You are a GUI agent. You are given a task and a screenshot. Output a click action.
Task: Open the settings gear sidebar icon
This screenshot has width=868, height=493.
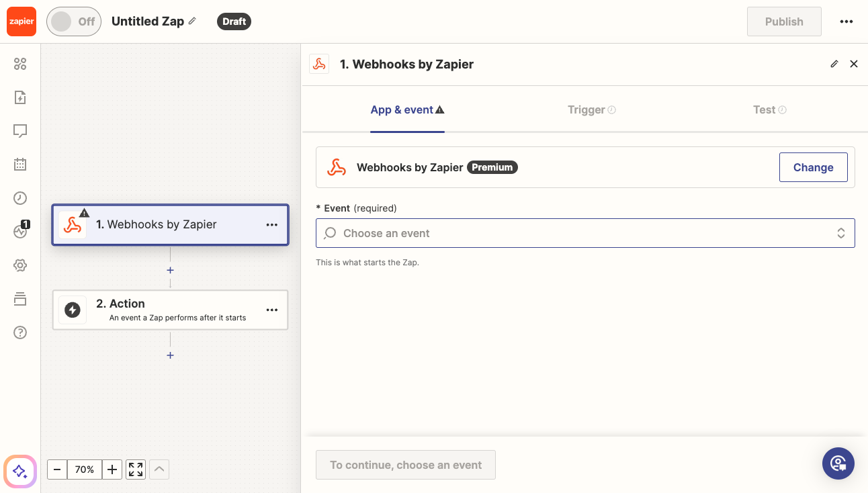coord(20,265)
